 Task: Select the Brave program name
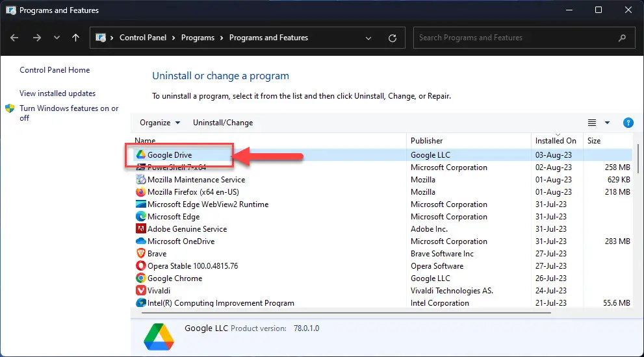tap(157, 254)
